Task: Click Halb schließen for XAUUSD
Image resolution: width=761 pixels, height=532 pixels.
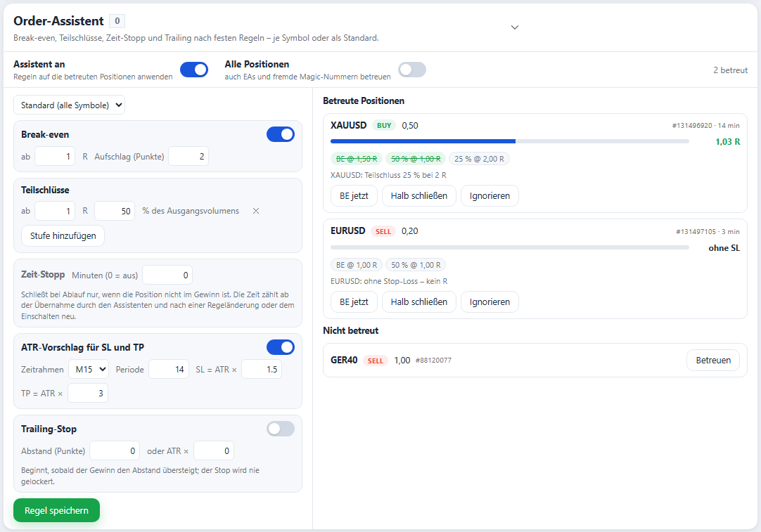Action: click(x=419, y=196)
